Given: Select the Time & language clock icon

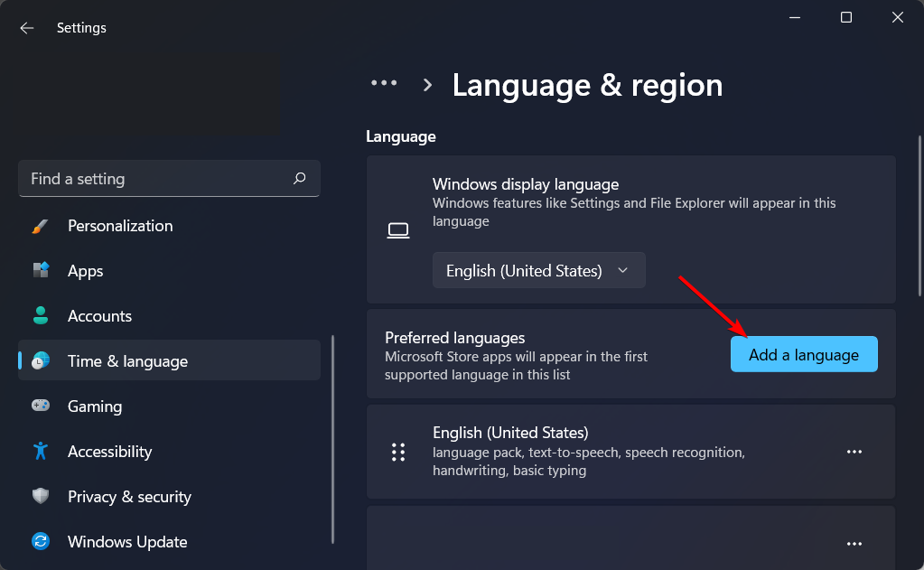Looking at the screenshot, I should pyautogui.click(x=40, y=360).
